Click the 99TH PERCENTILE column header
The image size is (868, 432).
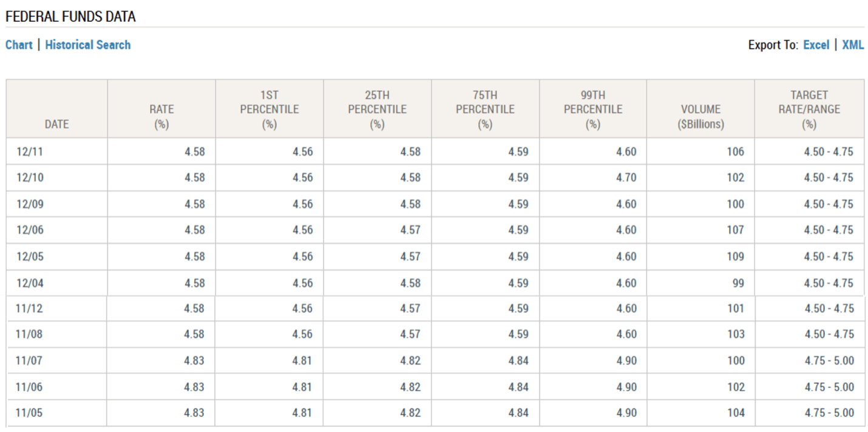[x=593, y=109]
